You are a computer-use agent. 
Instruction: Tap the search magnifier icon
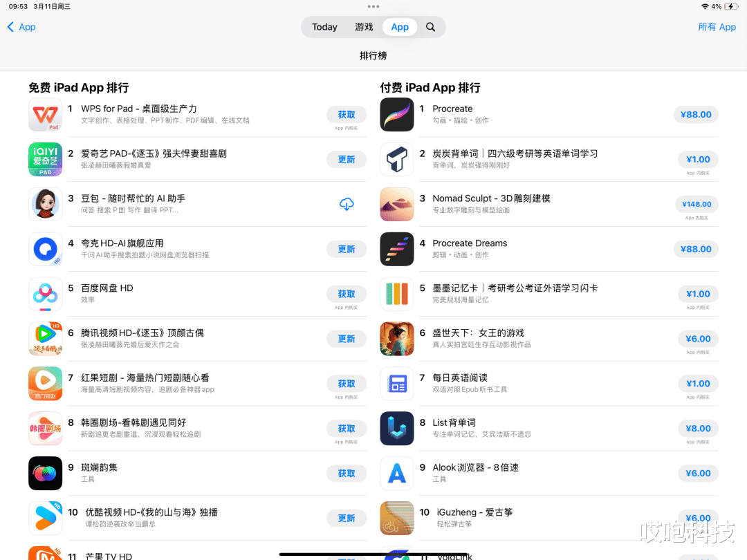[x=430, y=27]
